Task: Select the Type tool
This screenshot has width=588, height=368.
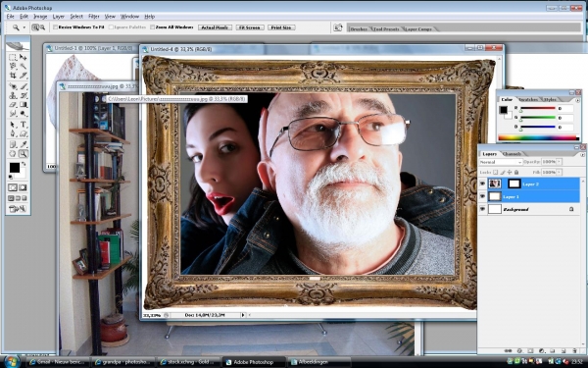Action: pyautogui.click(x=24, y=125)
